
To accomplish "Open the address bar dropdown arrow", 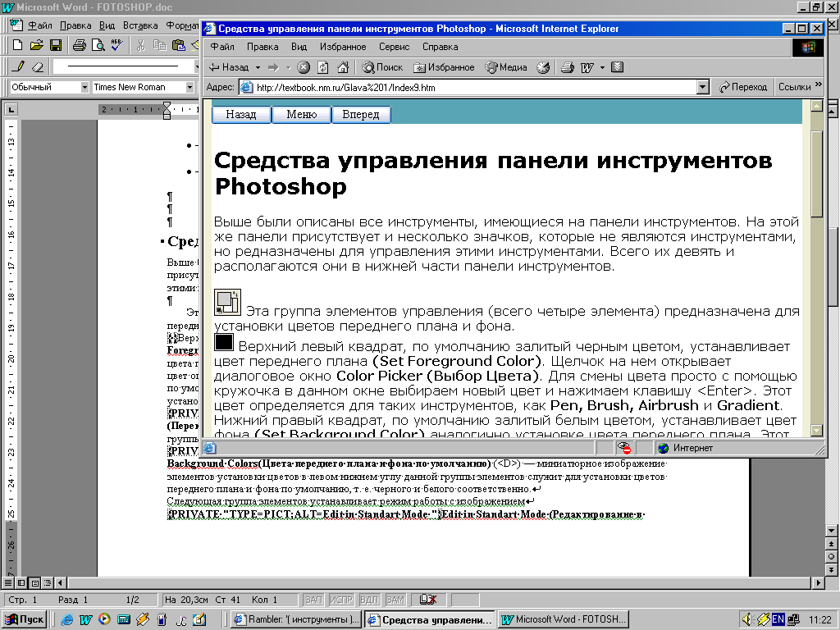I will point(703,87).
